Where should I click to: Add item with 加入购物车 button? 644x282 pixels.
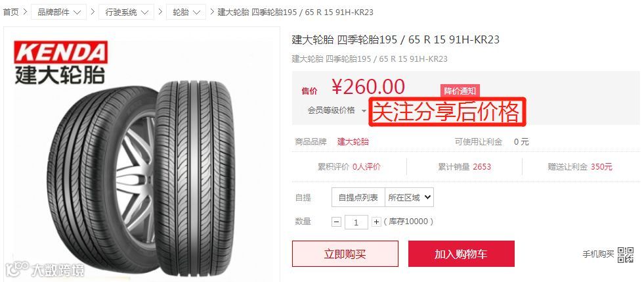pos(462,254)
